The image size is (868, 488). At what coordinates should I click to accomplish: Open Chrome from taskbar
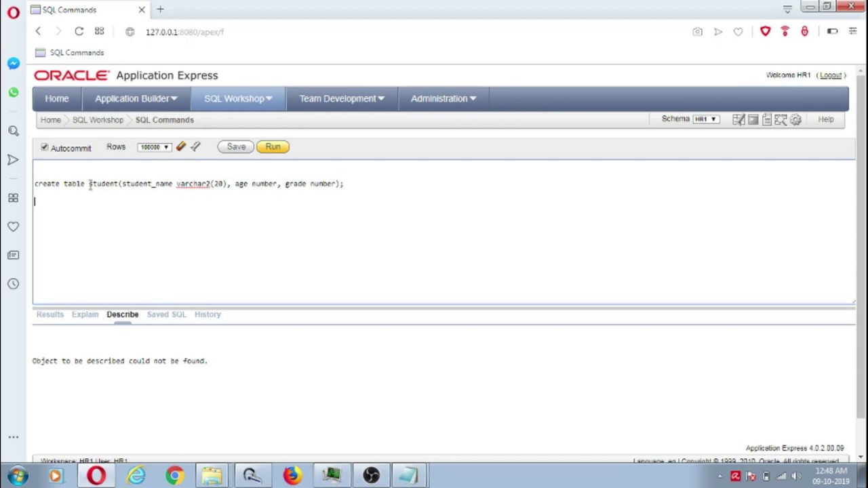tap(175, 476)
